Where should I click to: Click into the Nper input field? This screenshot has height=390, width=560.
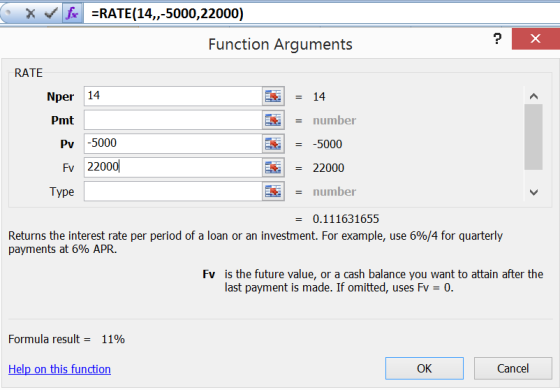pyautogui.click(x=173, y=96)
